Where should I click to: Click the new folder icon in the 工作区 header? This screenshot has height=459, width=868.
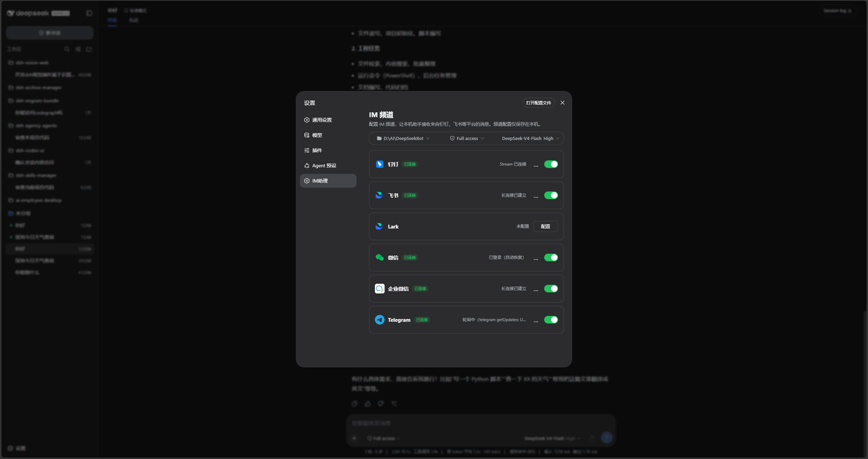(89, 49)
